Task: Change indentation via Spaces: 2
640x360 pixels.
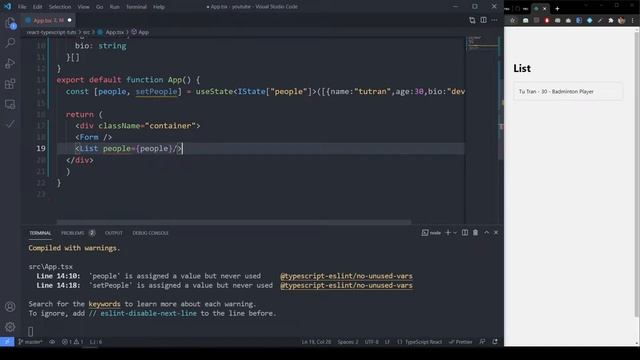Action: tap(348, 342)
